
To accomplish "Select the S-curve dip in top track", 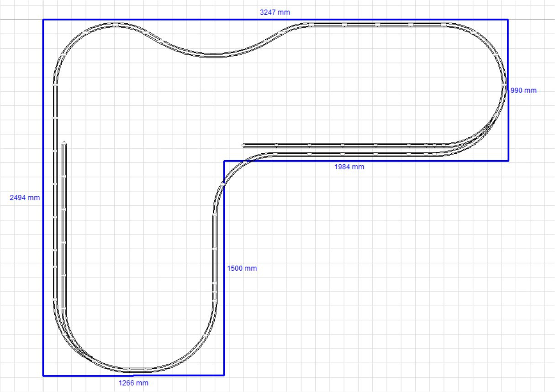I will (210, 55).
